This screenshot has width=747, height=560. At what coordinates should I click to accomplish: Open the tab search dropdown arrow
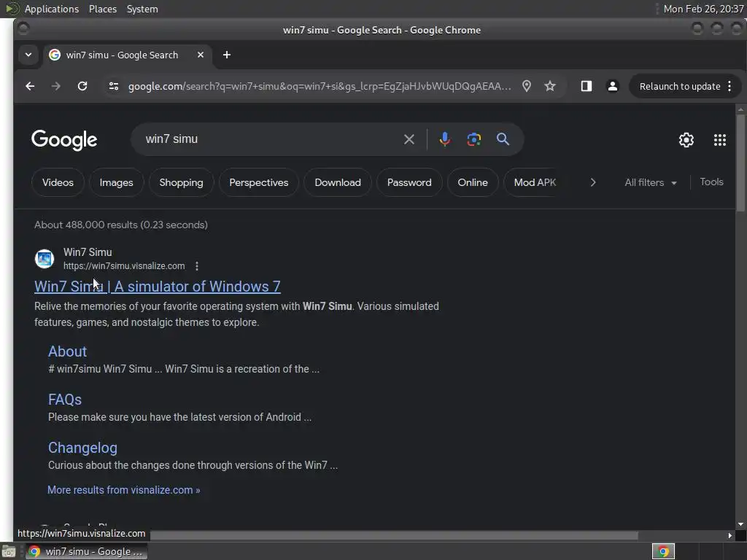[x=28, y=55]
